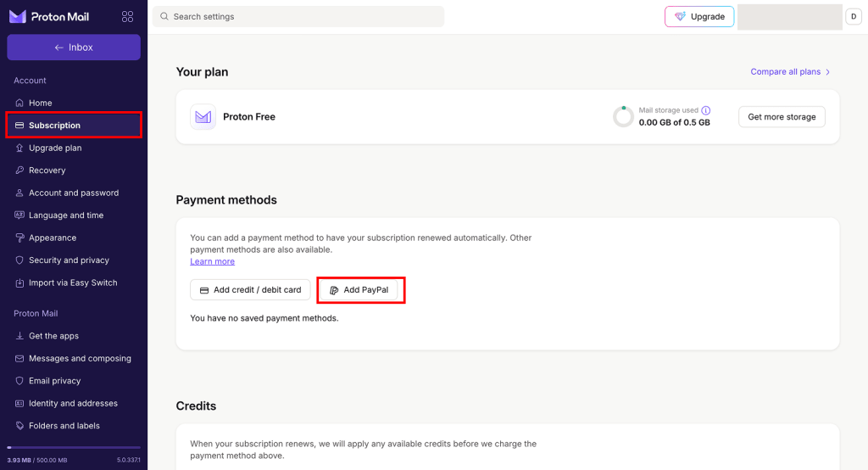868x470 pixels.
Task: Click the Credits heading
Action: pyautogui.click(x=196, y=406)
